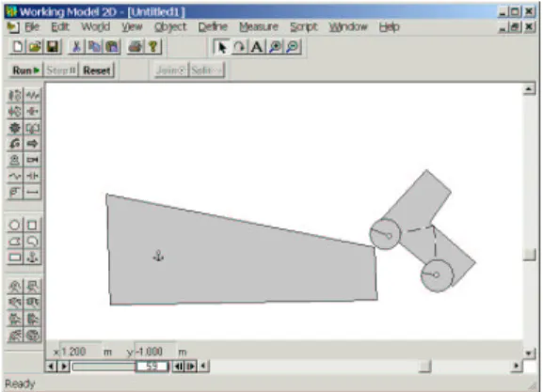543x392 pixels.
Task: Click the frame slider track
Action: tap(104, 366)
